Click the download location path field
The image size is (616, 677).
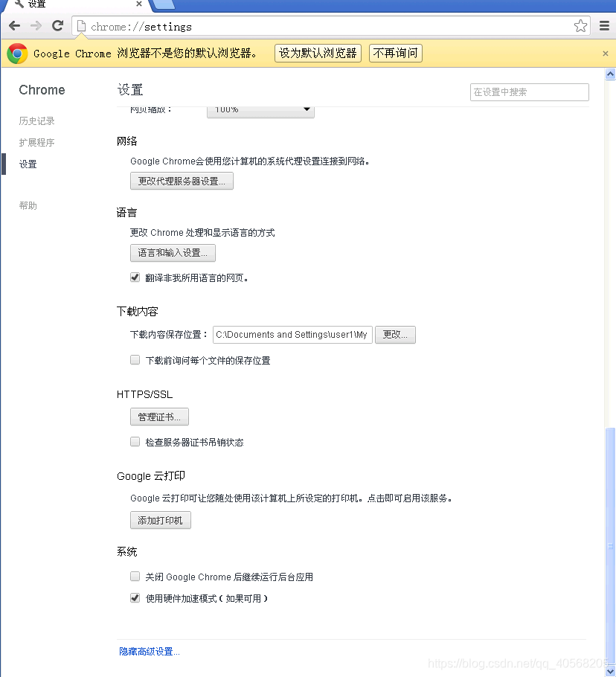point(292,335)
